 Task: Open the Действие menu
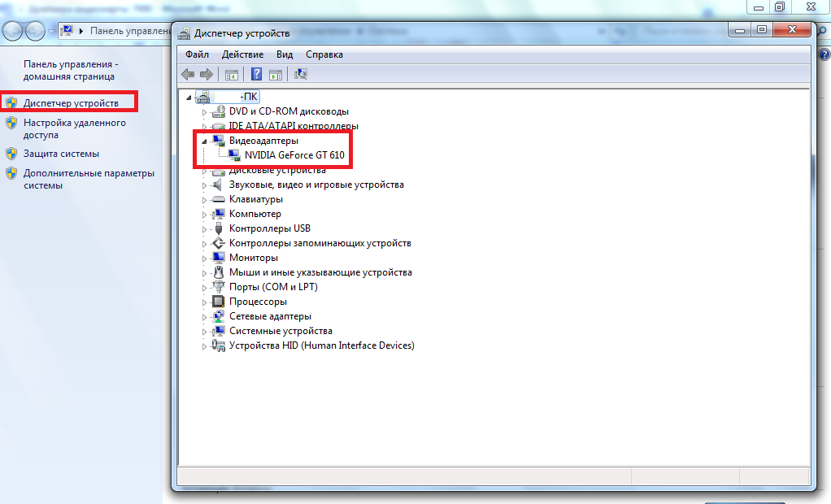[x=242, y=54]
